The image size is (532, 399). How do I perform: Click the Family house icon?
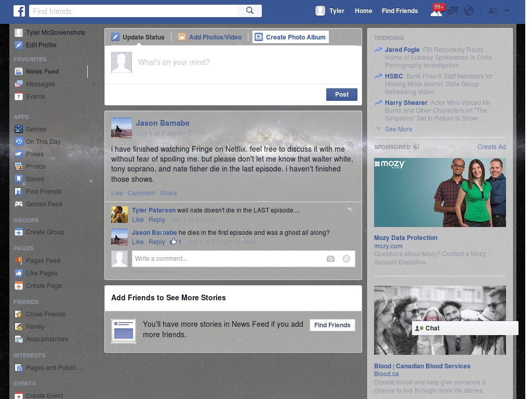pos(19,327)
